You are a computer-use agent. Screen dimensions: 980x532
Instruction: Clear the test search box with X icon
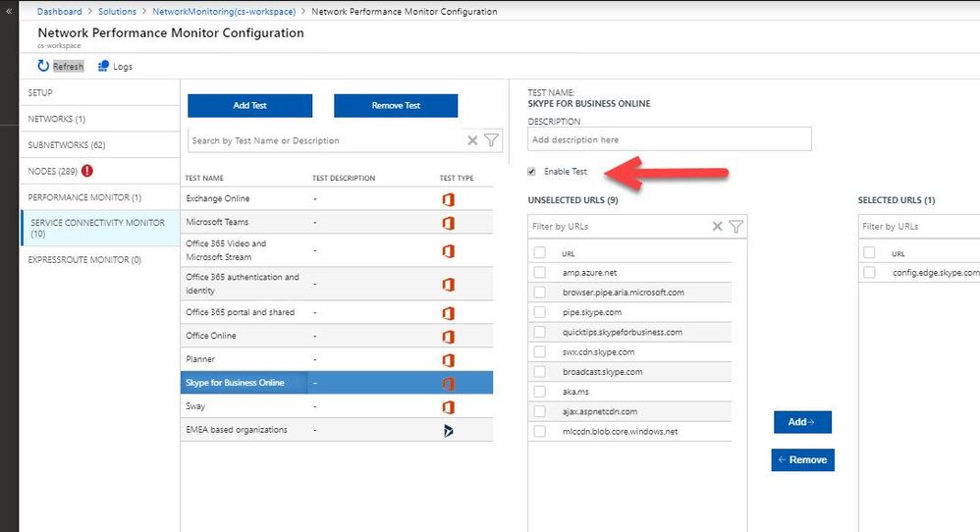pyautogui.click(x=472, y=140)
